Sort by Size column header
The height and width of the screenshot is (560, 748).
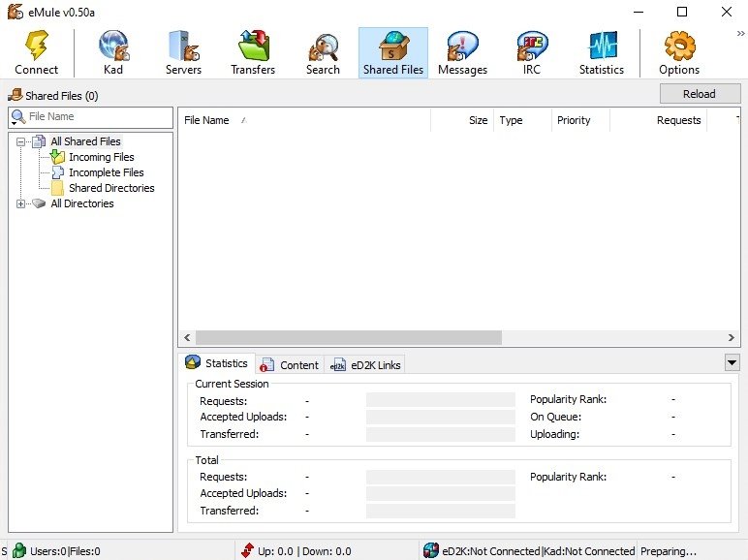click(462, 120)
